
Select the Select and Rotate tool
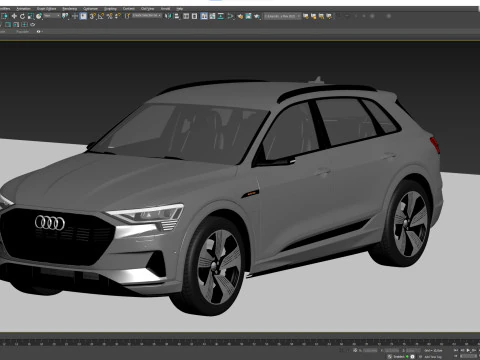tap(22, 16)
